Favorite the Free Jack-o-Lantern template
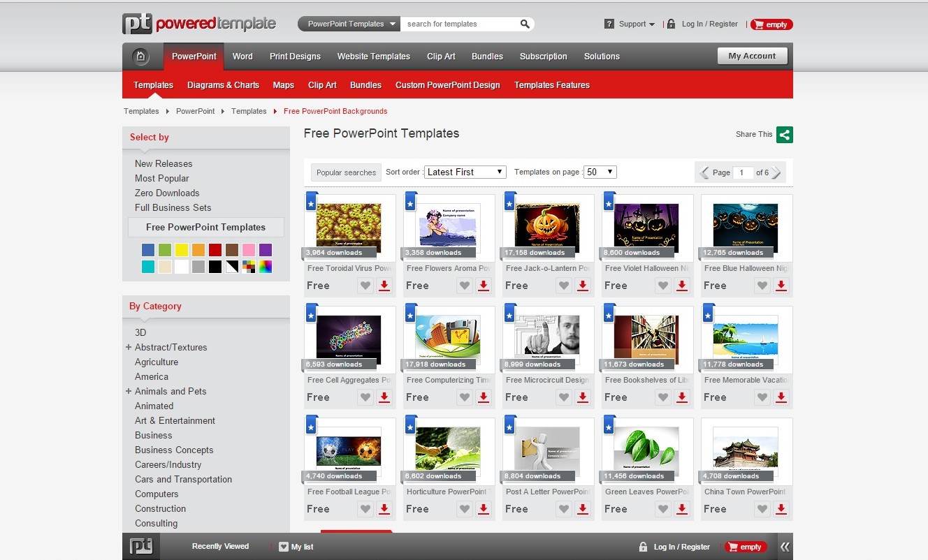 (x=564, y=286)
